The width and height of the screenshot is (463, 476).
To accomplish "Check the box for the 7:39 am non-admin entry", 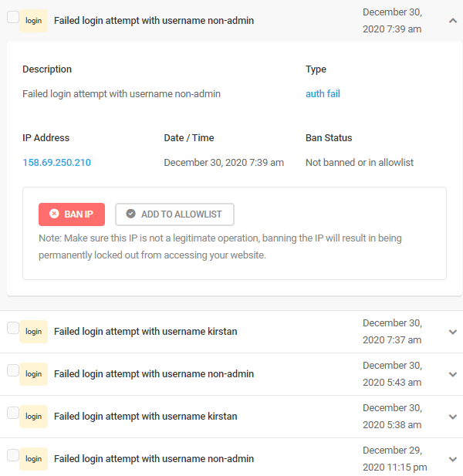I will (13, 17).
